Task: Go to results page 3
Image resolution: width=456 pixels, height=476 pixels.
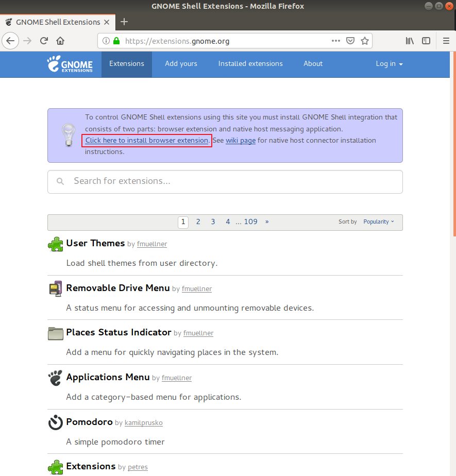Action: point(213,222)
